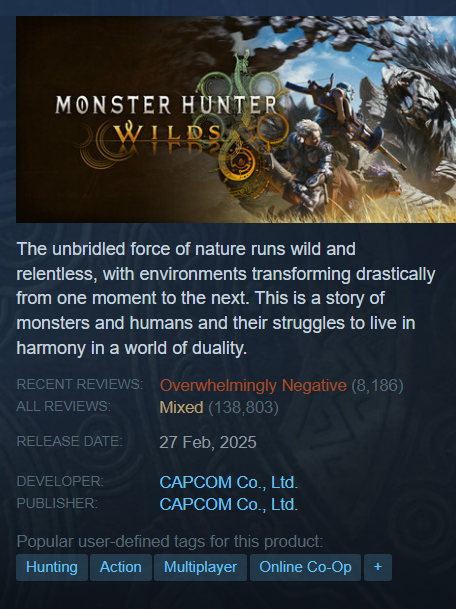This screenshot has height=609, width=456.
Task: Visit the publisher CAPCOM Co., Ltd. link
Action: tap(228, 505)
